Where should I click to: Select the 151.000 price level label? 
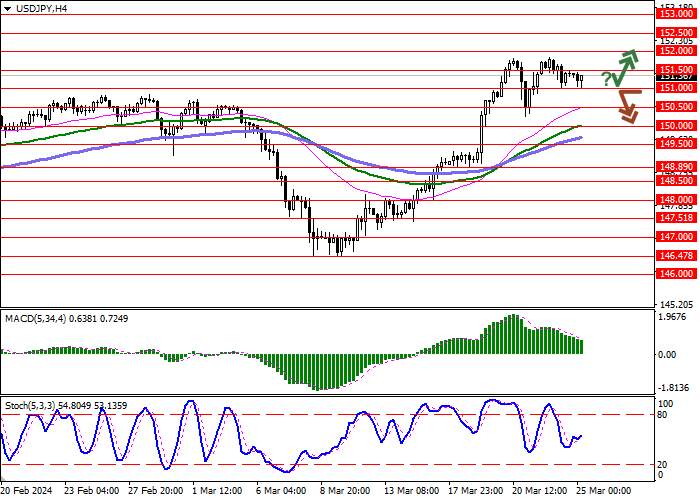click(x=676, y=88)
